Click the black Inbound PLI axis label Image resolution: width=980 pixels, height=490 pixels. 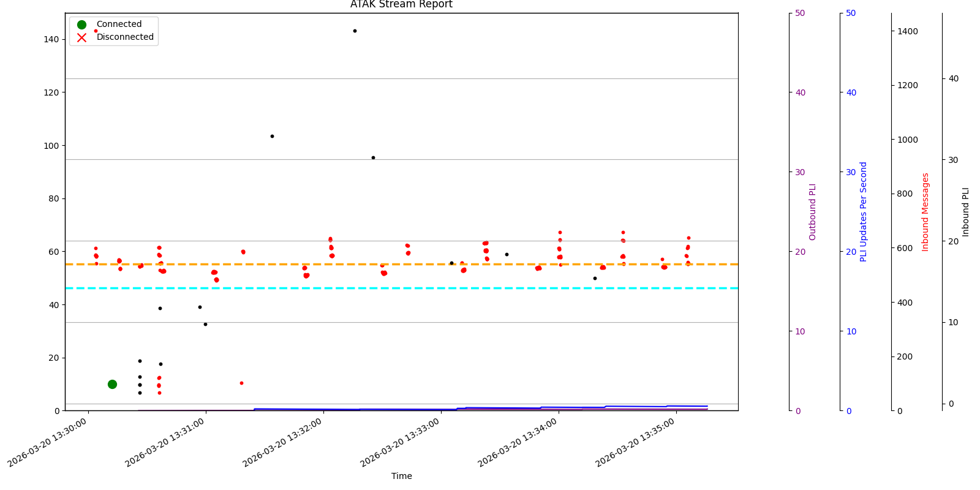tap(966, 211)
